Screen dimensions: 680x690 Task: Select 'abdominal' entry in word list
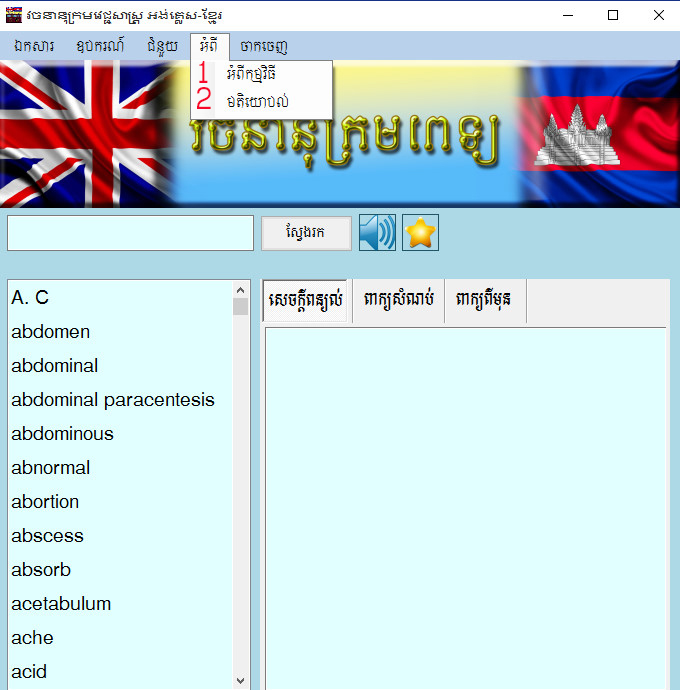pyautogui.click(x=120, y=365)
